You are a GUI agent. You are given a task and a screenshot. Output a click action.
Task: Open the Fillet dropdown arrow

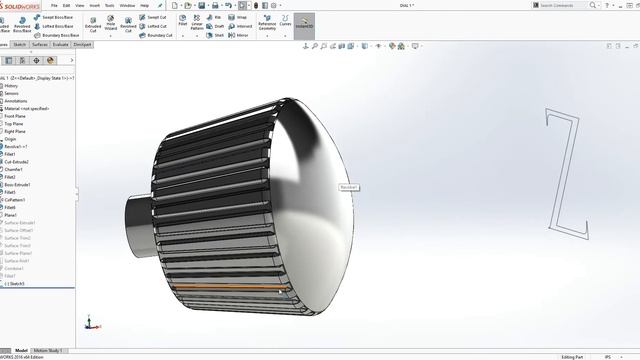(182, 36)
